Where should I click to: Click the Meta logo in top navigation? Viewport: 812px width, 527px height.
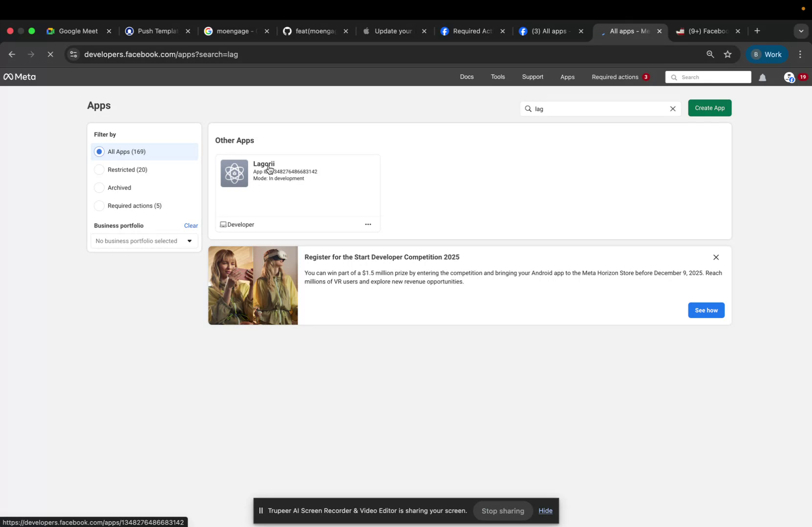coord(19,77)
